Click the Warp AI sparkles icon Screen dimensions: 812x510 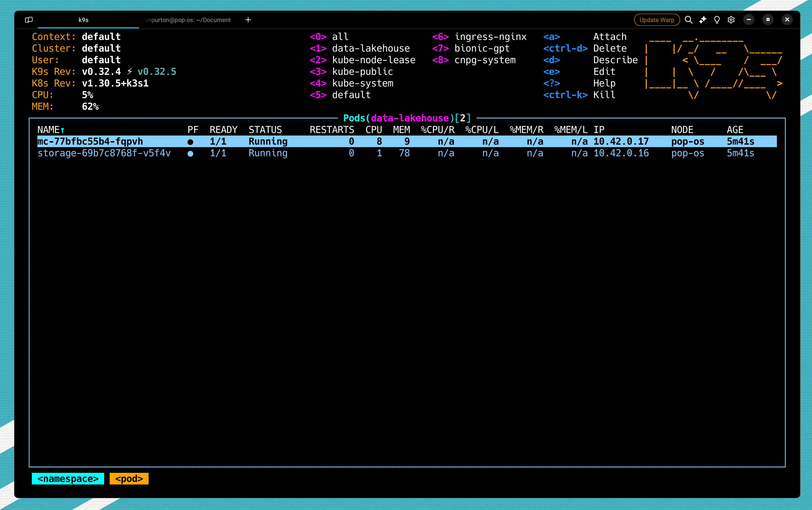(x=703, y=20)
